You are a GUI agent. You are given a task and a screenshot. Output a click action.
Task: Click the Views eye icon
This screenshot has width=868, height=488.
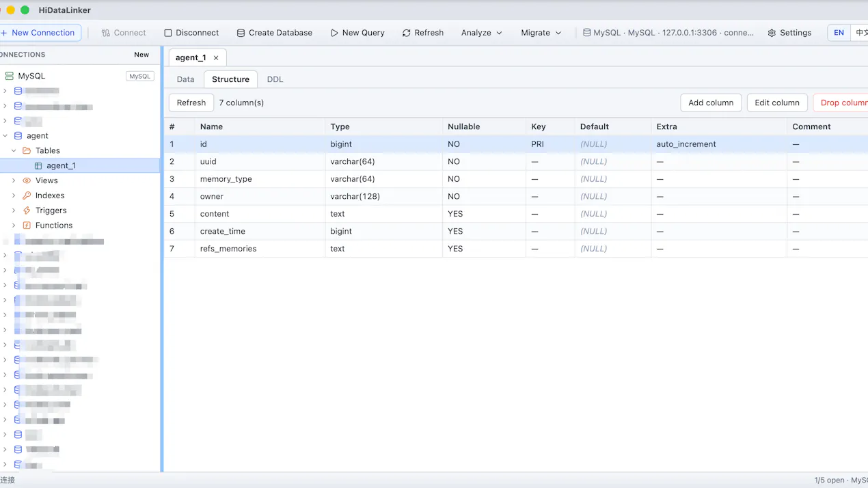click(27, 180)
